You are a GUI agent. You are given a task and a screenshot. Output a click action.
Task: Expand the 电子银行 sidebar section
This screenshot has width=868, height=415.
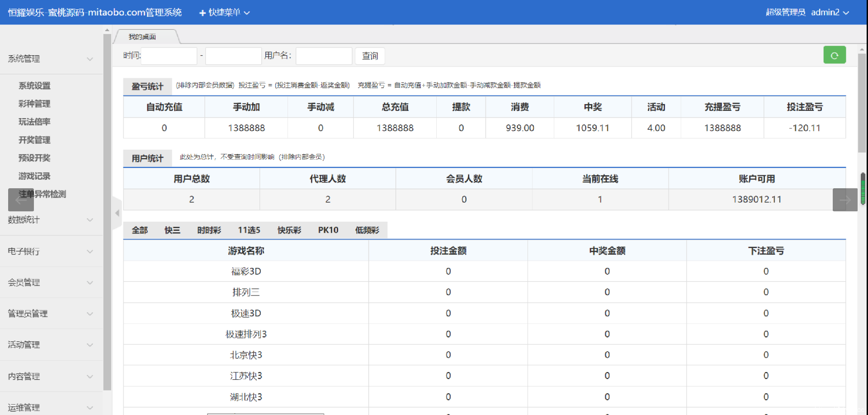(x=51, y=251)
